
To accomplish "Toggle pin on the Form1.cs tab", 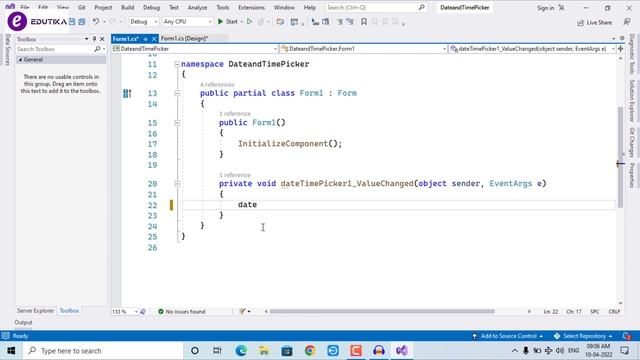I will point(145,39).
